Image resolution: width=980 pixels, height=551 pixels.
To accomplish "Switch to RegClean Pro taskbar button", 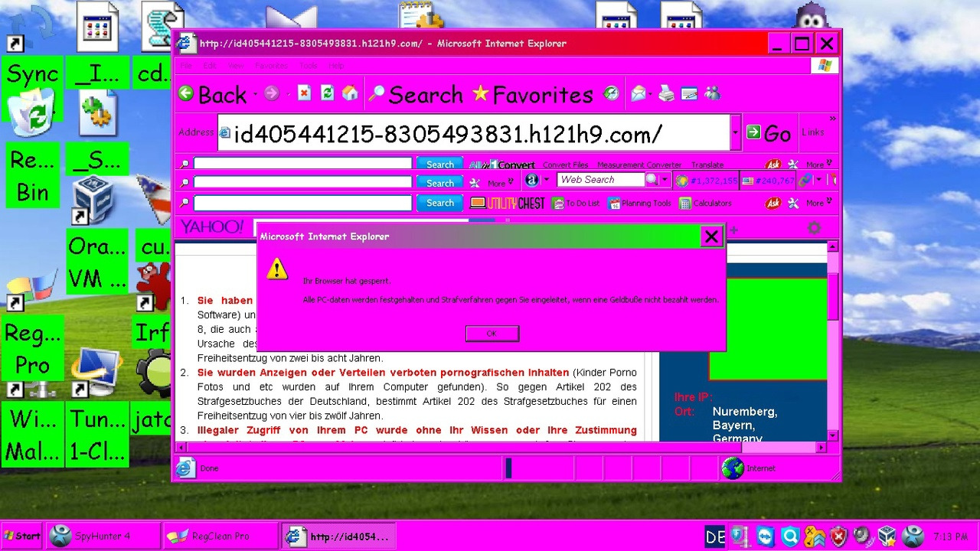I will coord(220,536).
